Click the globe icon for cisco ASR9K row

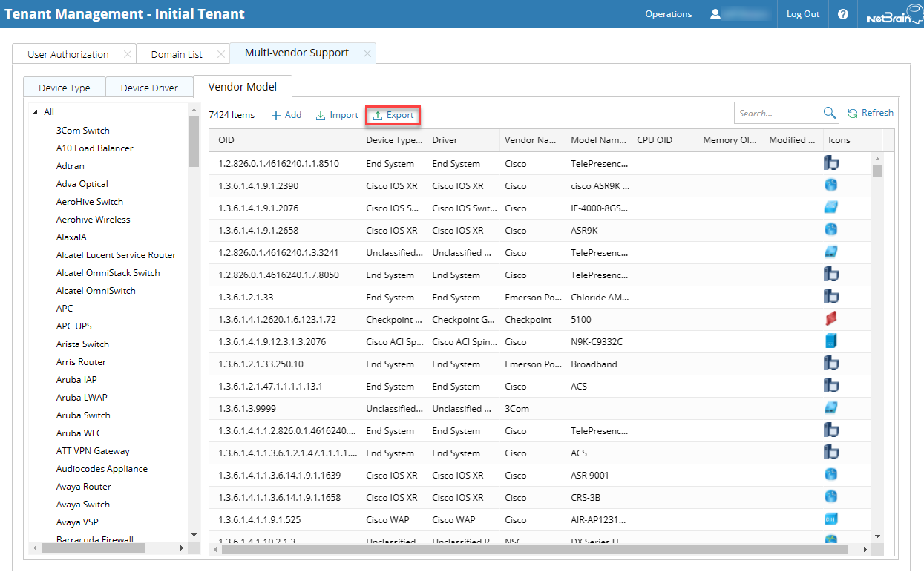click(830, 185)
